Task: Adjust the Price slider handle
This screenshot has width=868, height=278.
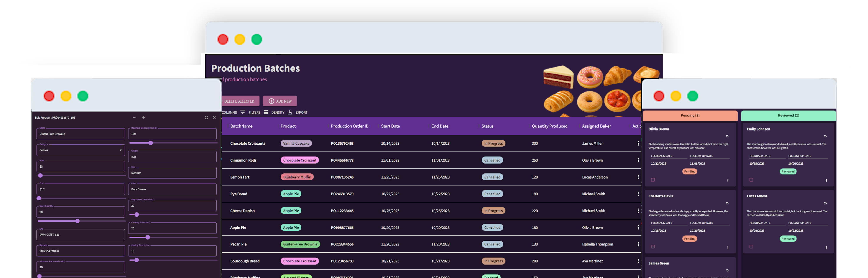Action: click(40, 175)
